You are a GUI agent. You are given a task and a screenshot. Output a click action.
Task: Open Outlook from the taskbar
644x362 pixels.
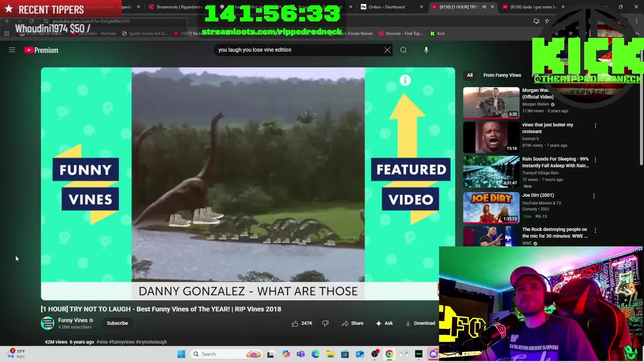[x=360, y=354]
